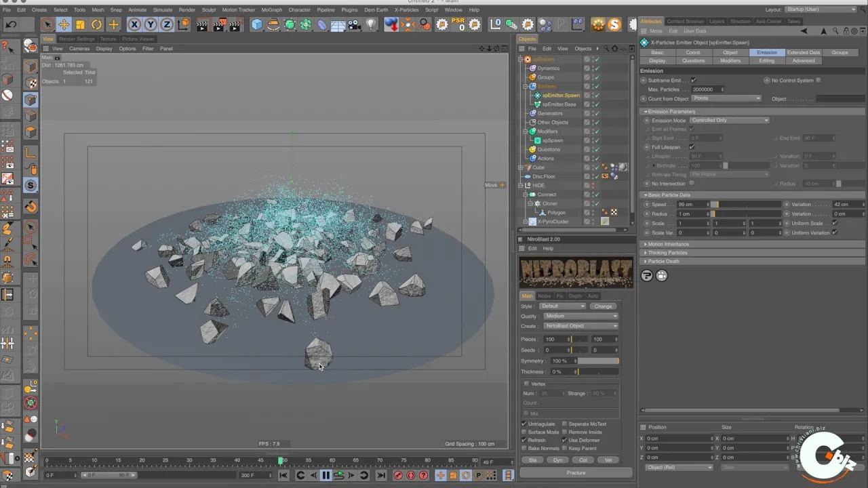Enable No Intersection checkbox
This screenshot has height=488, width=868.
(x=692, y=183)
